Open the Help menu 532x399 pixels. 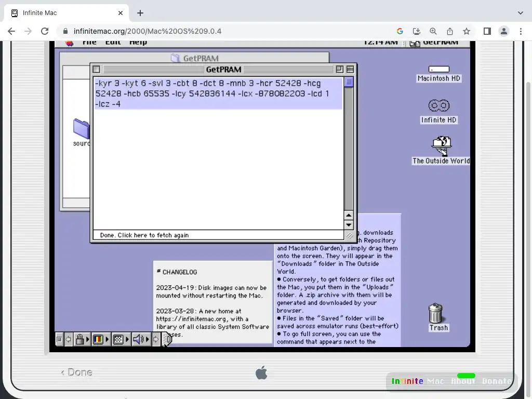click(138, 43)
